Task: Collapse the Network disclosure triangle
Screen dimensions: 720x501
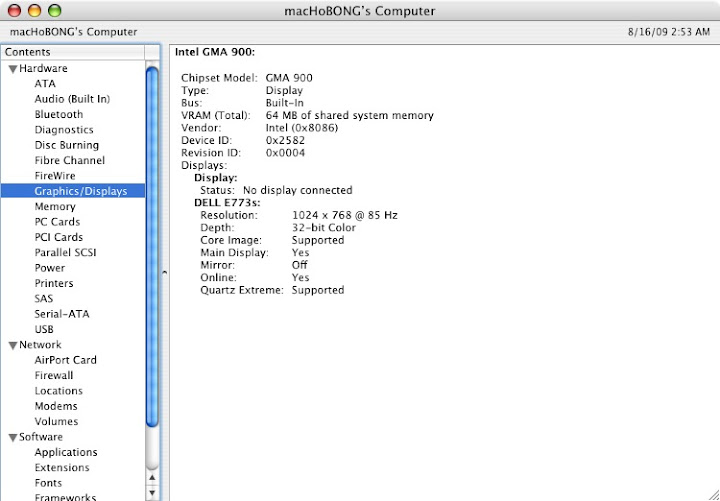Action: tap(13, 345)
